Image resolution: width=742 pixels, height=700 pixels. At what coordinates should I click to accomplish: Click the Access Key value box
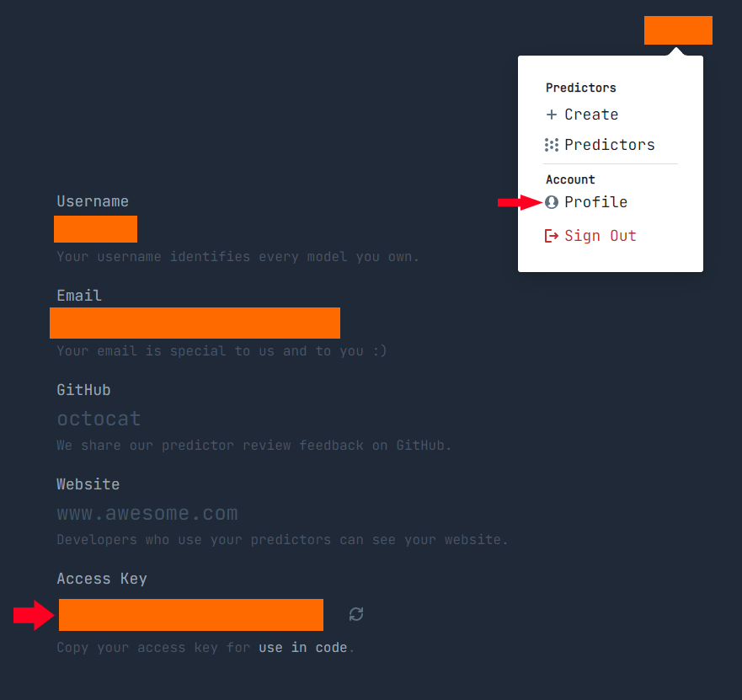coord(191,615)
